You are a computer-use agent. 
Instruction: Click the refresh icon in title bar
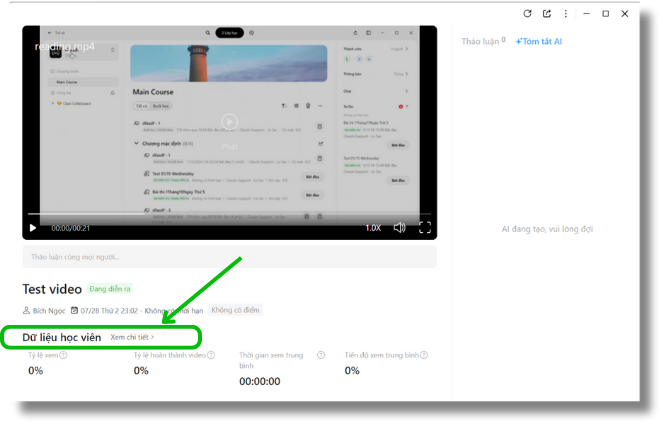(x=528, y=14)
